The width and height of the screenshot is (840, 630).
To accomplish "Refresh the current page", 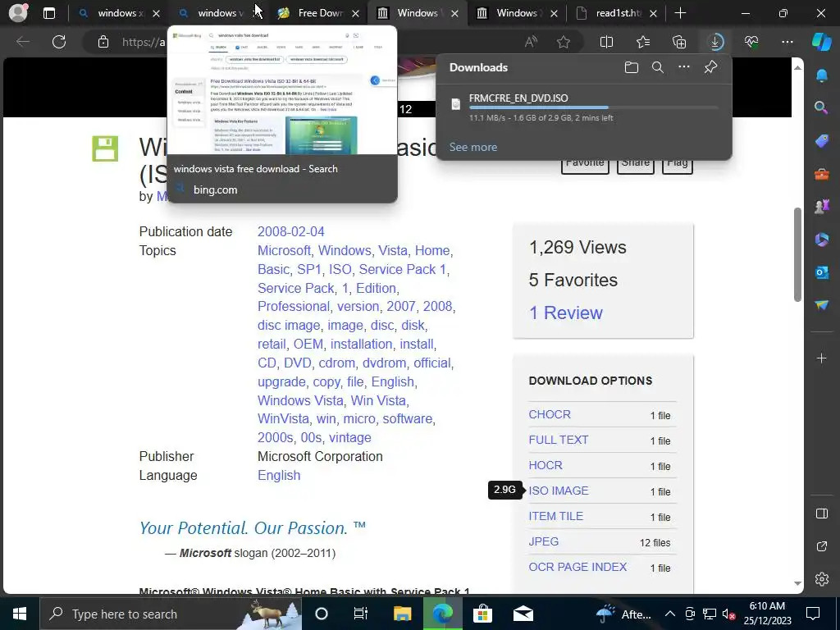I will (59, 42).
